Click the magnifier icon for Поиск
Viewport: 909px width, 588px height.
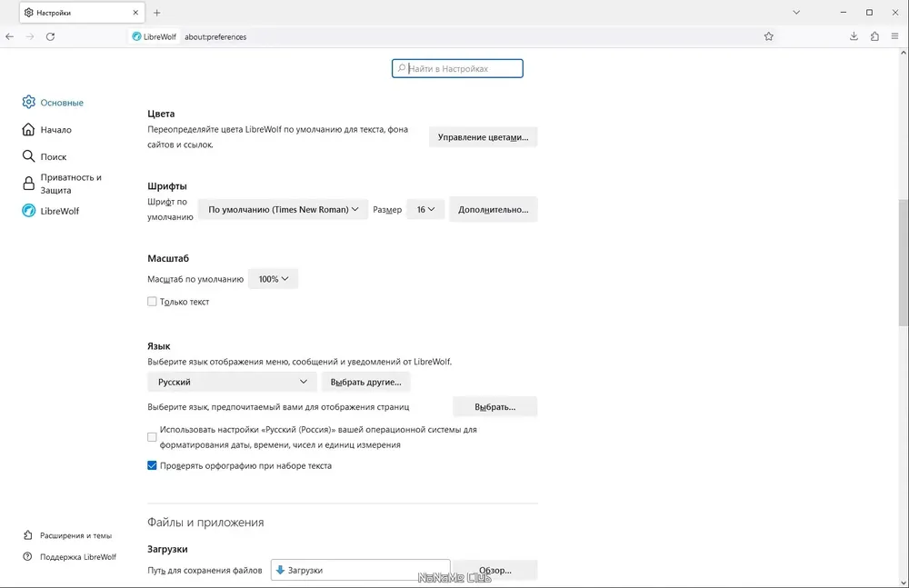pyautogui.click(x=28, y=156)
